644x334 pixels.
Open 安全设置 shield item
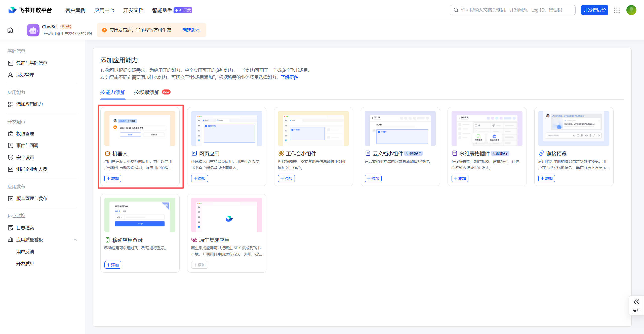[x=25, y=157]
